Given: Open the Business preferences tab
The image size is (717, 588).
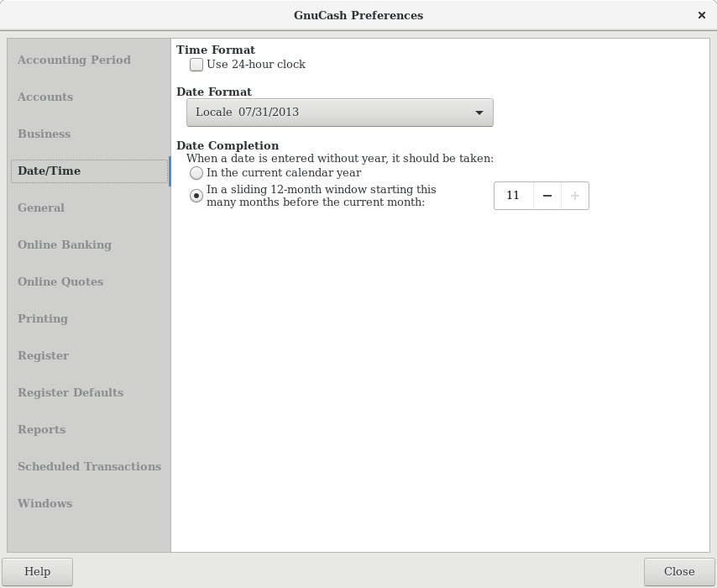Looking at the screenshot, I should [44, 134].
